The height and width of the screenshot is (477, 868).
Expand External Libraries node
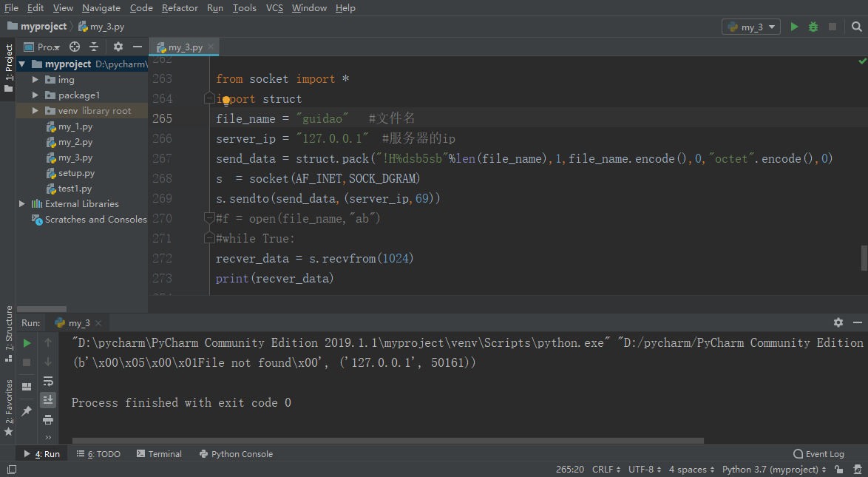coord(22,204)
